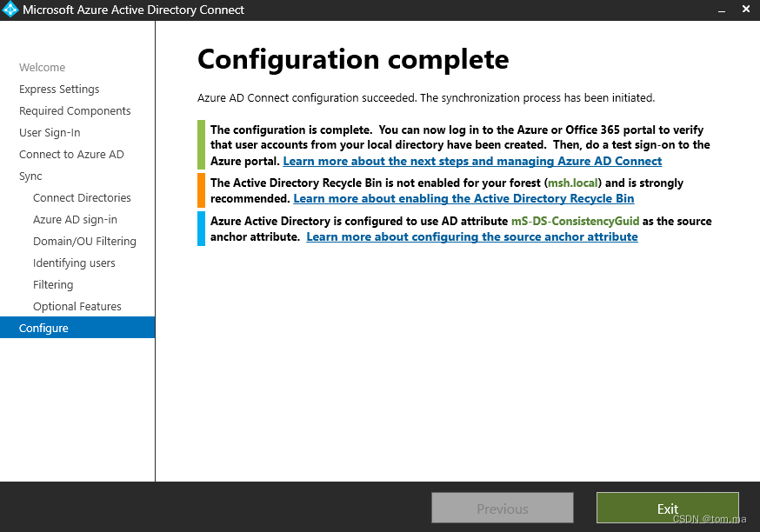This screenshot has width=760, height=532.
Task: Select the highlighted Configure step
Action: (x=77, y=328)
